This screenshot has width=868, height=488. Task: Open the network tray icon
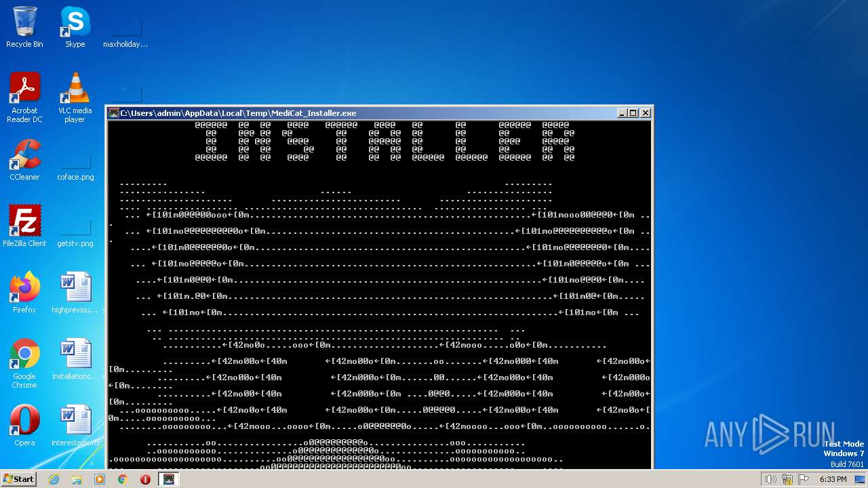coord(787,479)
